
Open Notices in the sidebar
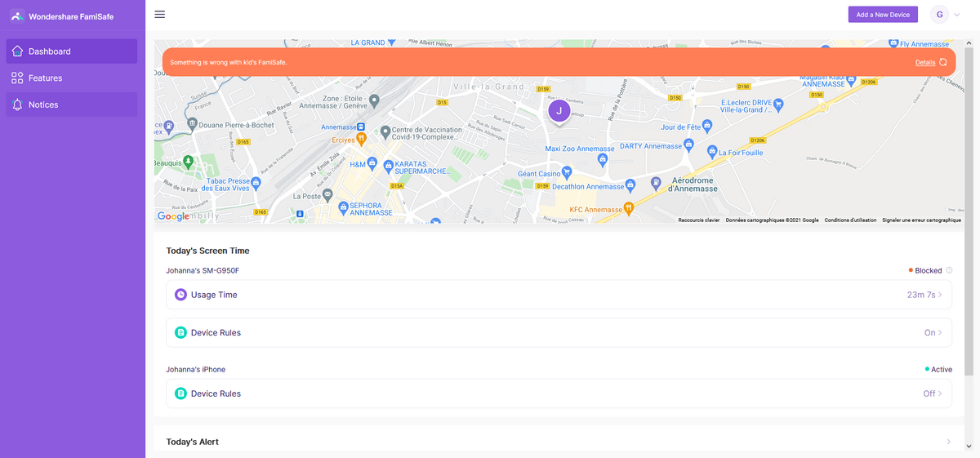[x=72, y=104]
